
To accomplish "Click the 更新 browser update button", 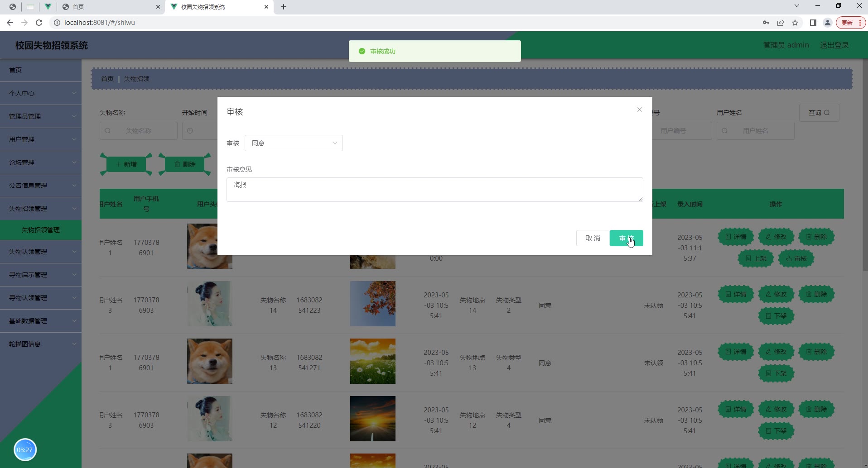I will pyautogui.click(x=851, y=23).
